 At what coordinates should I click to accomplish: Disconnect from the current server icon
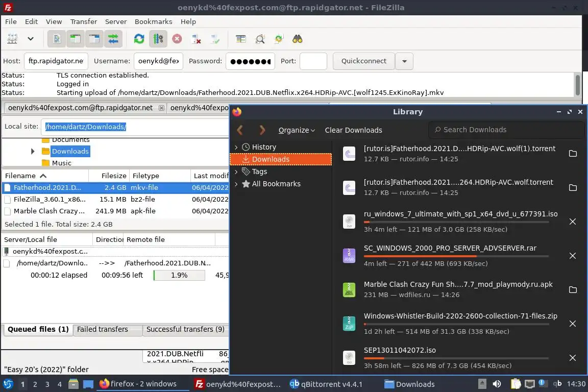pos(196,39)
